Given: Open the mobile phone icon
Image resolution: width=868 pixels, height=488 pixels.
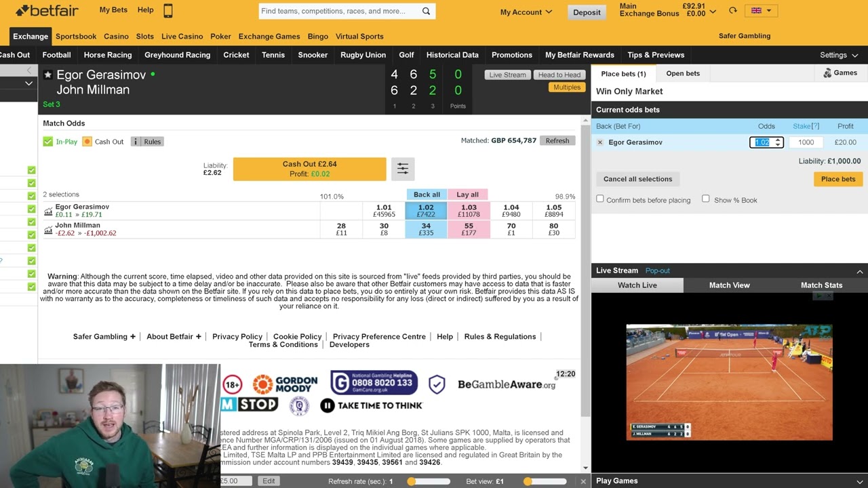Looking at the screenshot, I should tap(168, 10).
